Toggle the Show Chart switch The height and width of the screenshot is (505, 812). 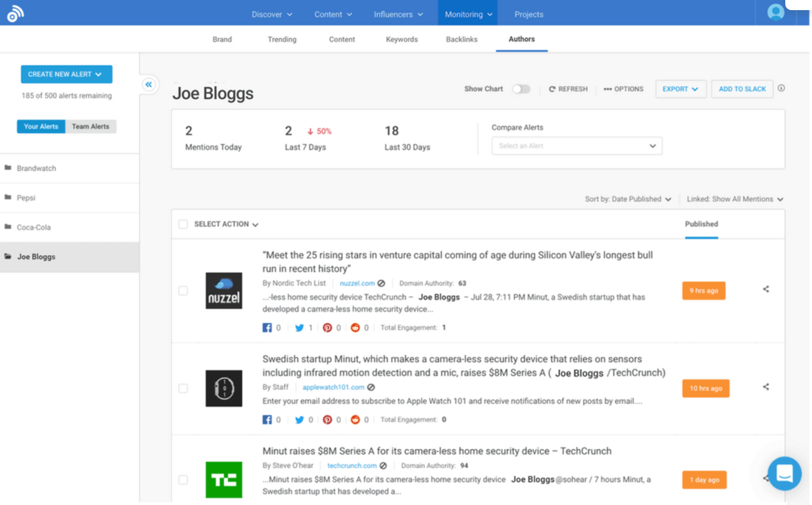(x=521, y=89)
